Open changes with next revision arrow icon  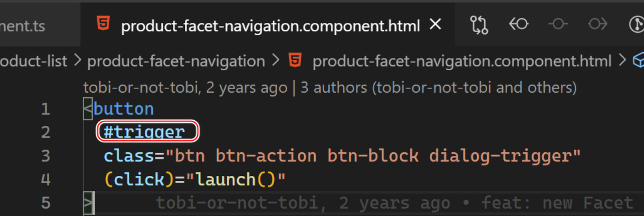(x=597, y=24)
